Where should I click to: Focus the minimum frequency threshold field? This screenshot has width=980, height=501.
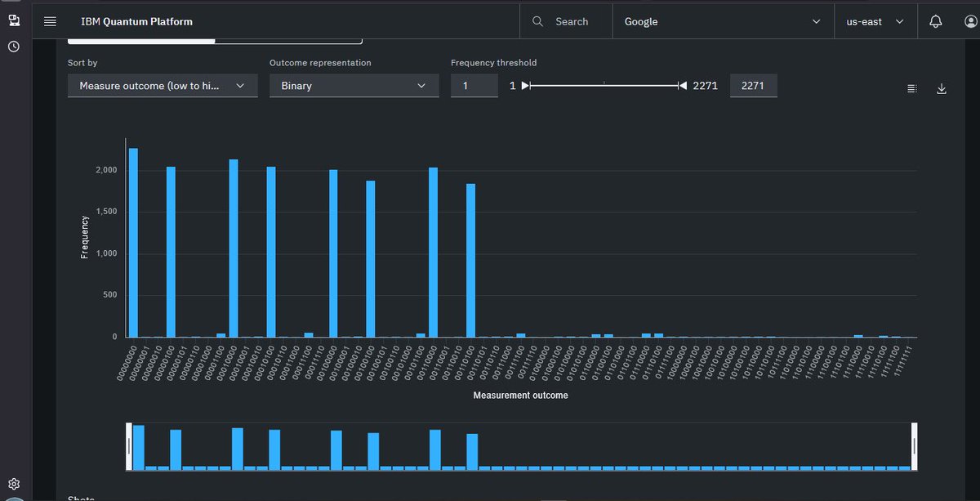(x=474, y=86)
